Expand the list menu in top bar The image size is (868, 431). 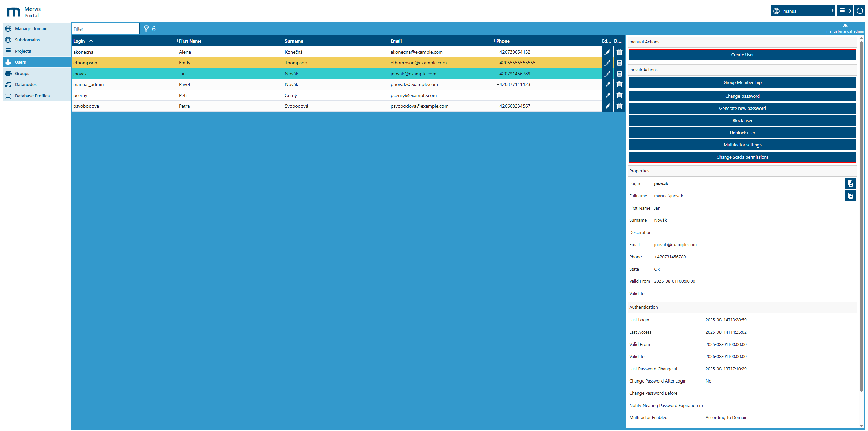pos(845,11)
